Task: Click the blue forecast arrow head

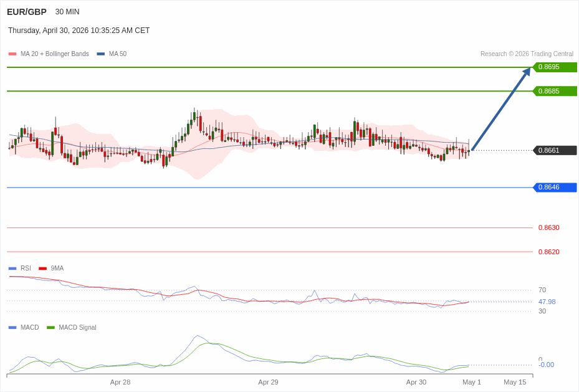Action: [x=527, y=72]
